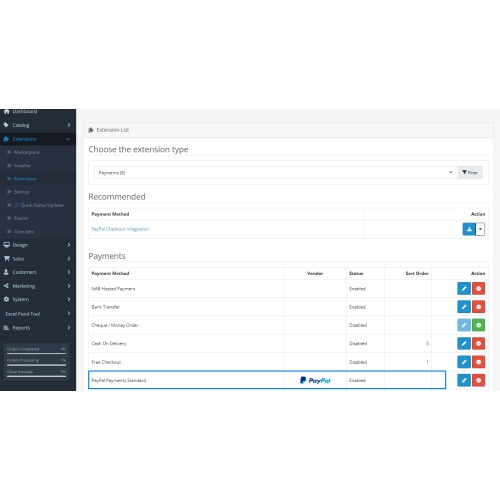This screenshot has height=500, width=500.
Task: Expand the Marketing menu chevron
Action: tap(69, 286)
